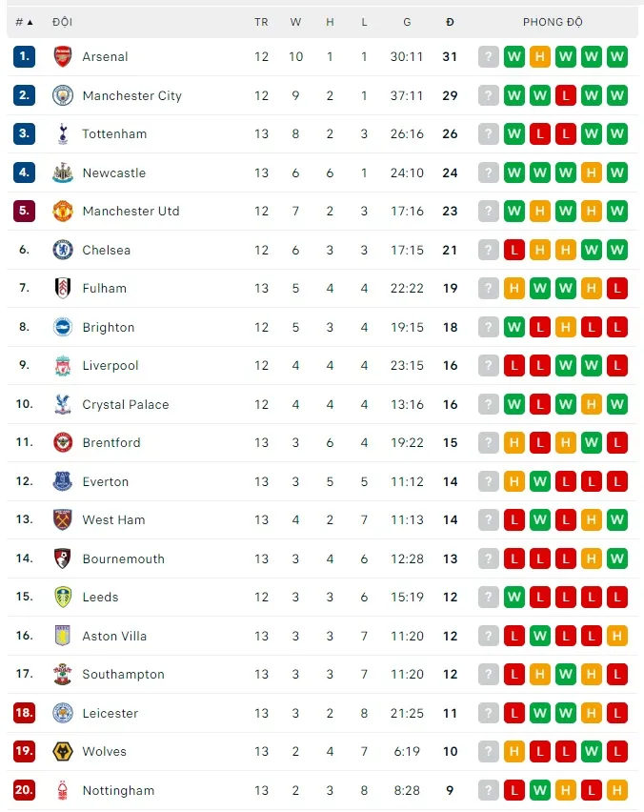This screenshot has width=644, height=812.
Task: Click Arsenal's upcoming match question badge
Action: (489, 57)
